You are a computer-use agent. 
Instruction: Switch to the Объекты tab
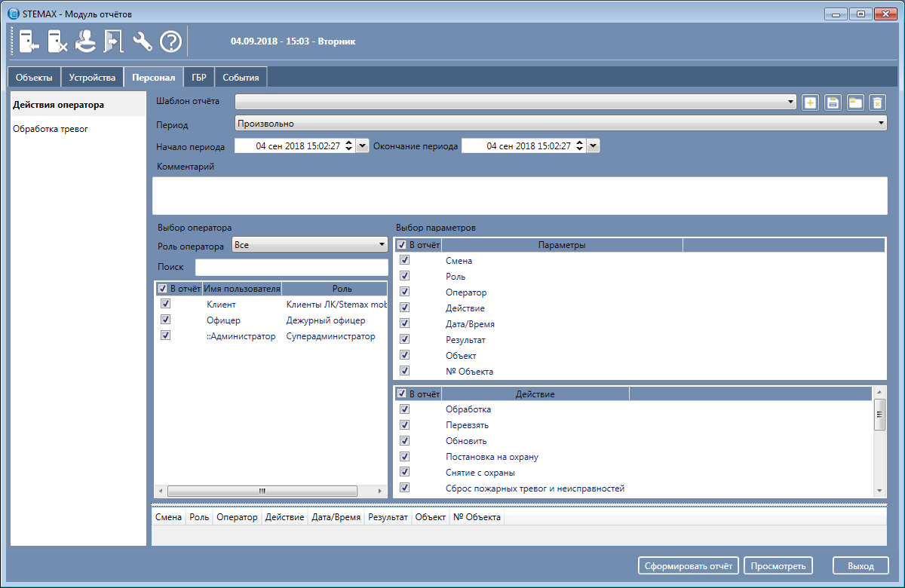point(34,78)
